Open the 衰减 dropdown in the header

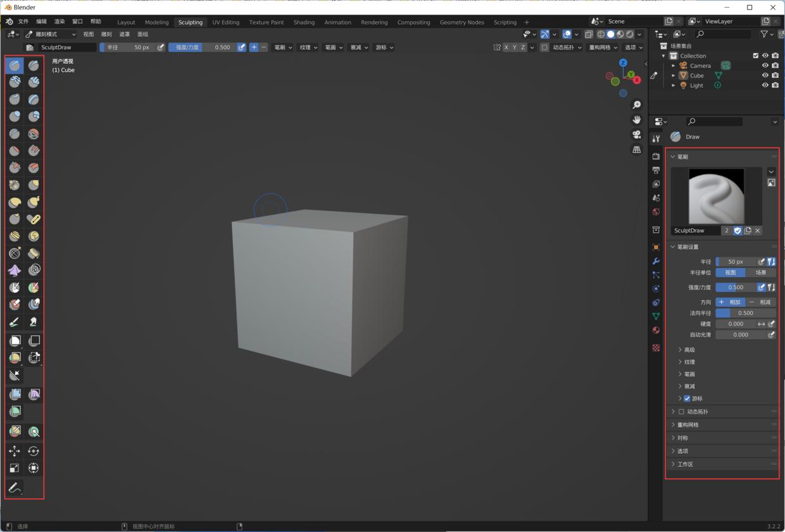pyautogui.click(x=358, y=47)
